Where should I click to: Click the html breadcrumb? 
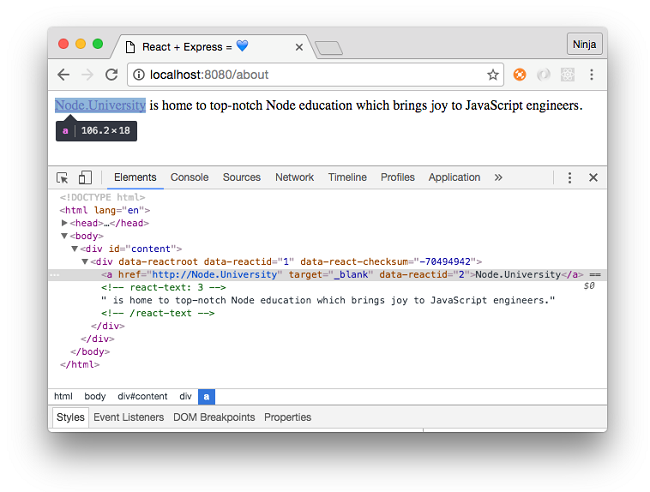tap(63, 397)
